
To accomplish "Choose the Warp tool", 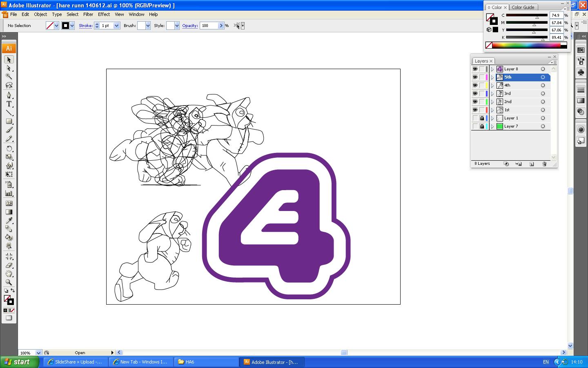I will tap(9, 166).
